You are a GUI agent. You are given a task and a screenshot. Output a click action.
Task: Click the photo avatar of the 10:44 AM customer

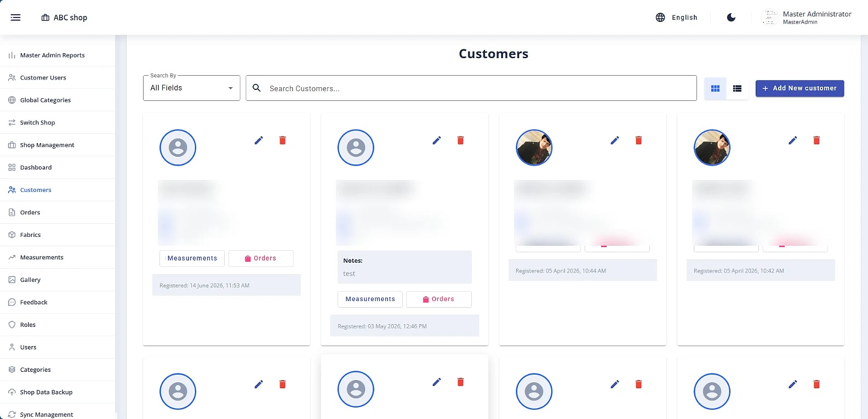[x=534, y=148]
